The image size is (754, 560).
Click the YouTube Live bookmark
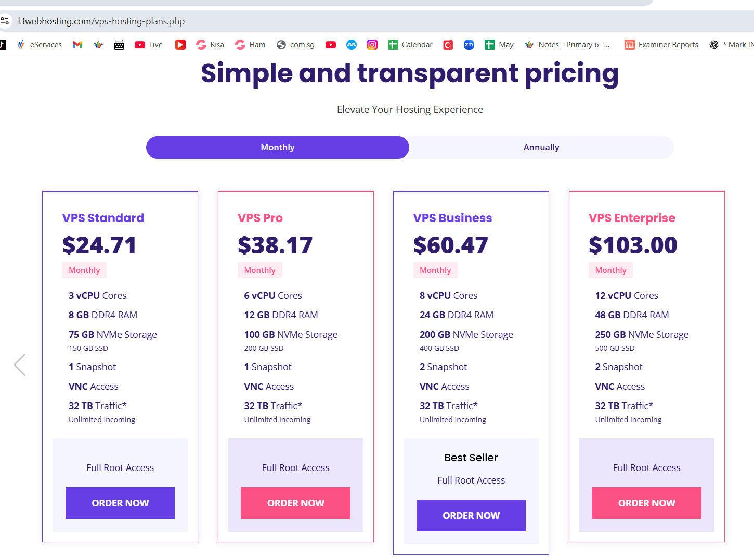pos(149,45)
